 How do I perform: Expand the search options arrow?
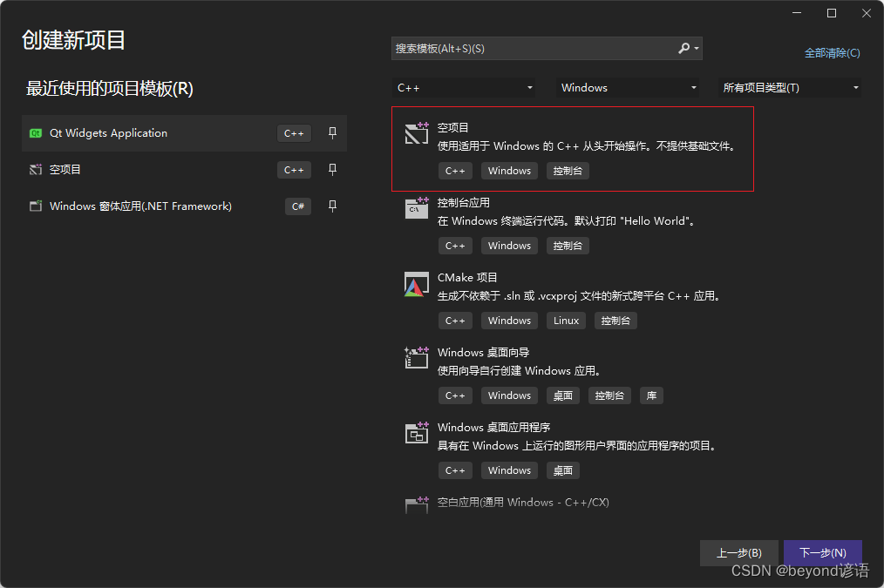[x=697, y=49]
